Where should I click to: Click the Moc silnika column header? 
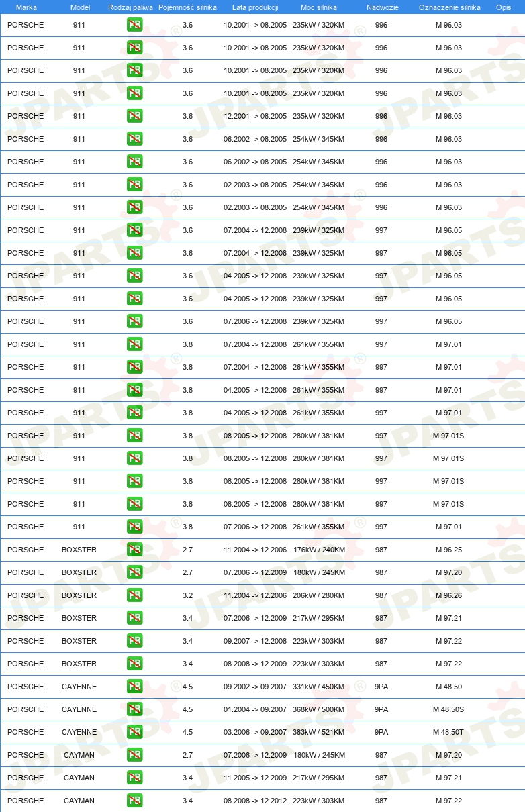click(x=319, y=7)
